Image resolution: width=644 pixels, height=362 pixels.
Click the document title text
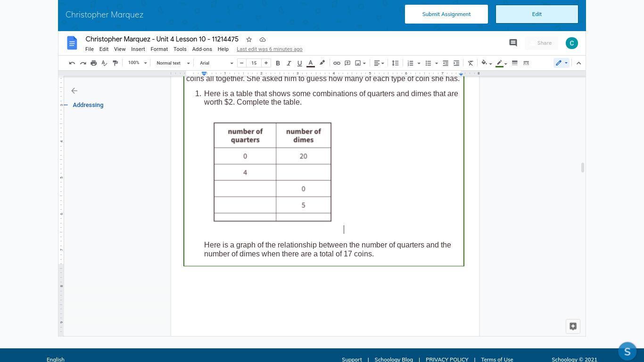(162, 39)
